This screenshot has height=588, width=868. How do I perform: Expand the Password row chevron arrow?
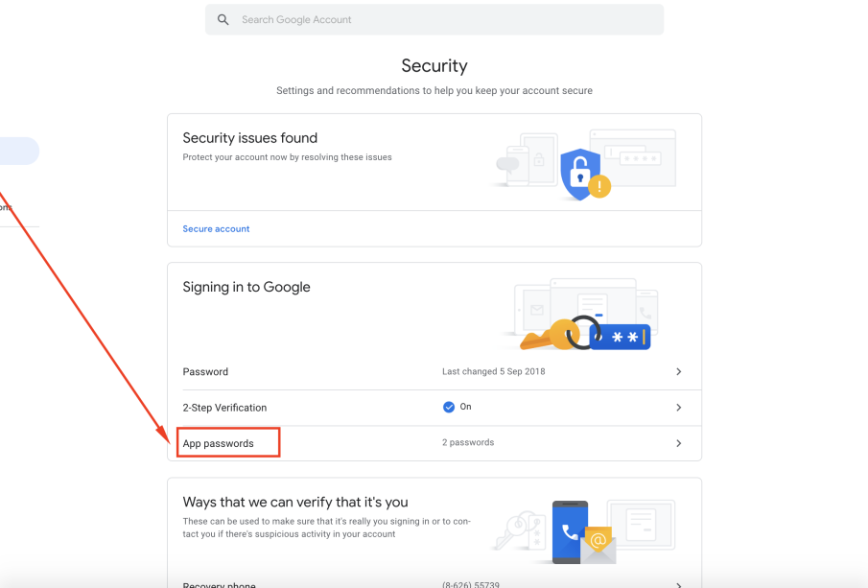pos(678,371)
